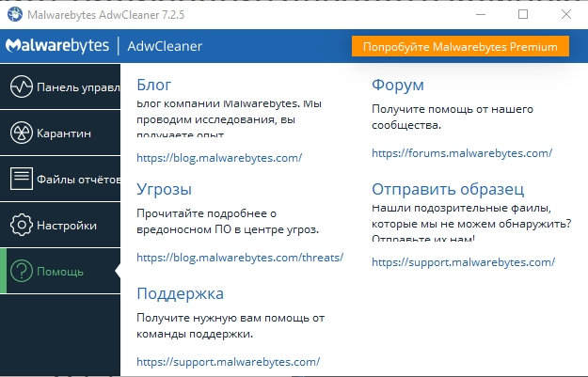Screen dimensions: 588x377
Task: Click the Карантин radiation hazard icon
Action: [x=22, y=133]
